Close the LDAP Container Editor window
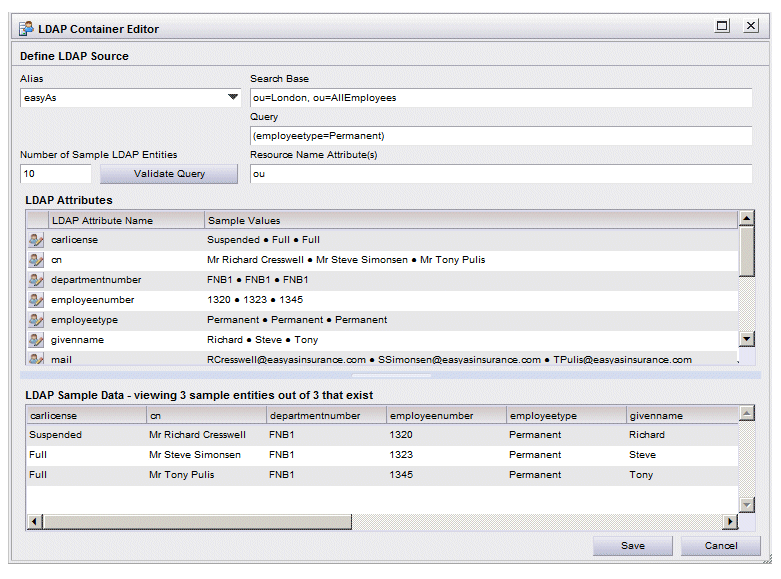Screen dimensions: 781x579 tap(751, 26)
